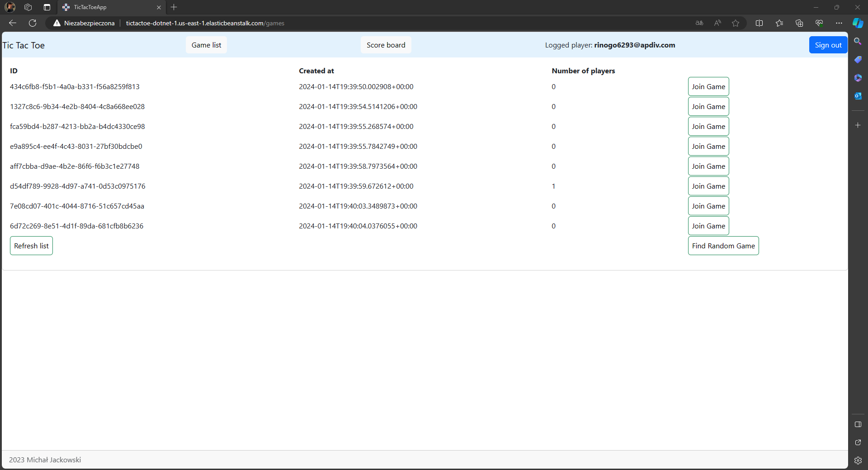The image size is (868, 470).
Task: Select the Number of players header
Action: pos(583,71)
